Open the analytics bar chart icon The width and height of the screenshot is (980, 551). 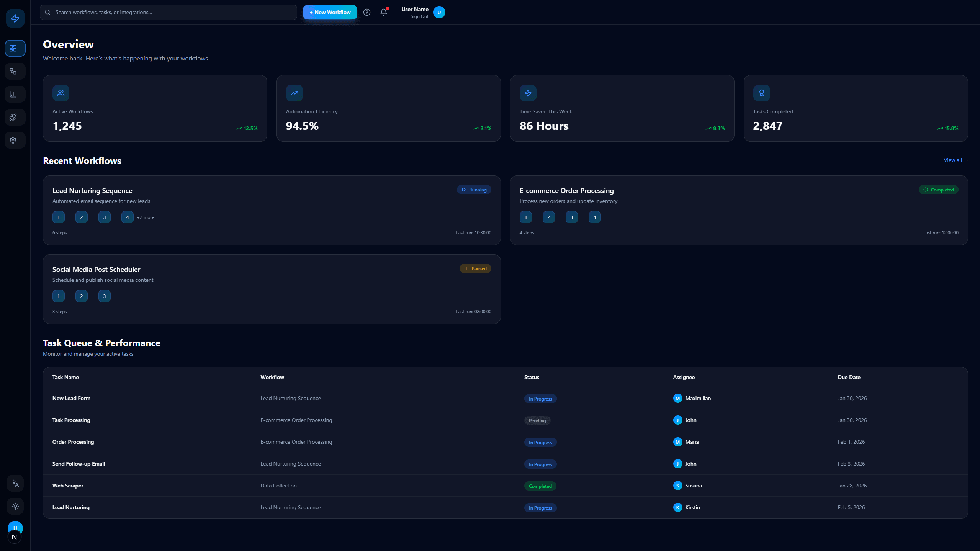[15, 94]
